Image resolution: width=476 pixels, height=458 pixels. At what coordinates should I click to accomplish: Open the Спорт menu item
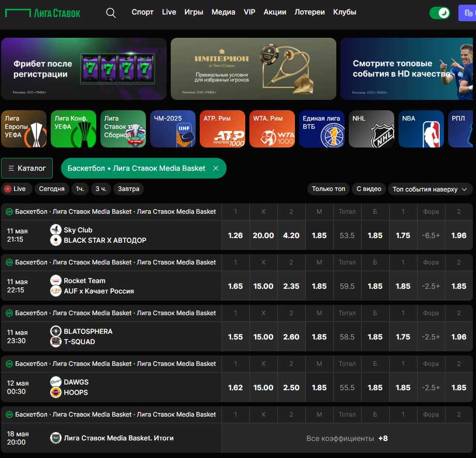point(142,12)
